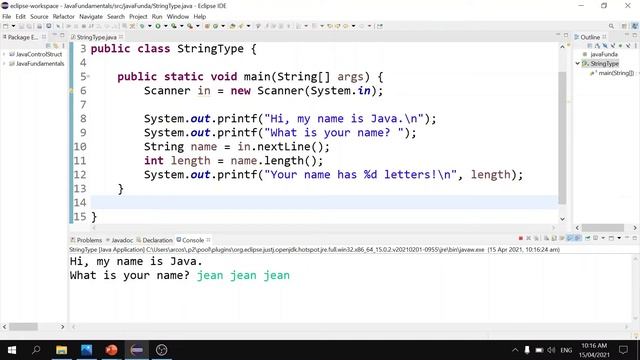Select main(String[]) method in Outline
The image size is (640, 360).
(x=616, y=73)
